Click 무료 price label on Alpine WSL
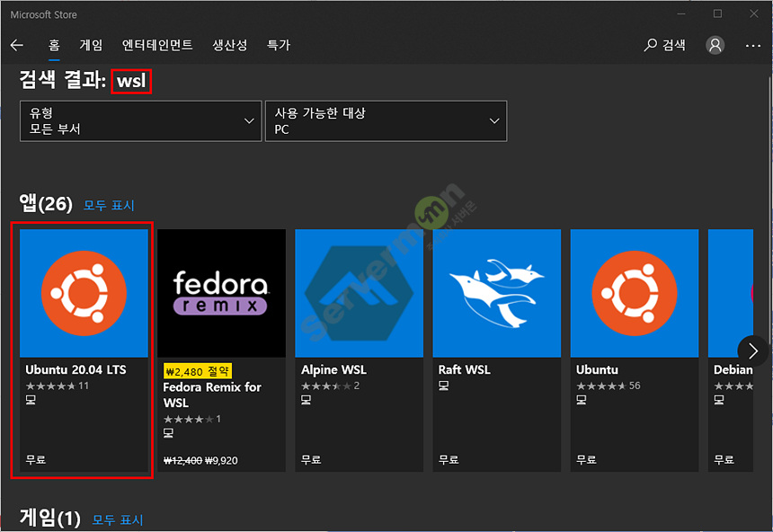 point(311,460)
